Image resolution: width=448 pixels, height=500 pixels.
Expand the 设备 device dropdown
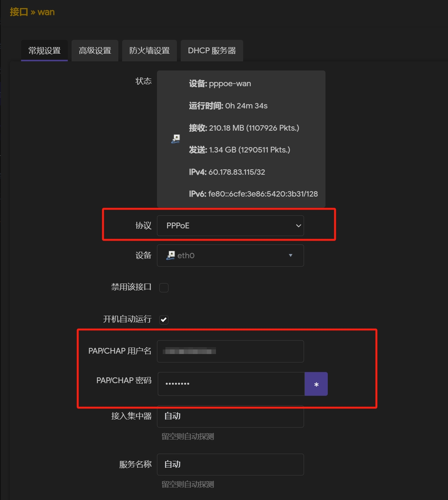(x=230, y=256)
